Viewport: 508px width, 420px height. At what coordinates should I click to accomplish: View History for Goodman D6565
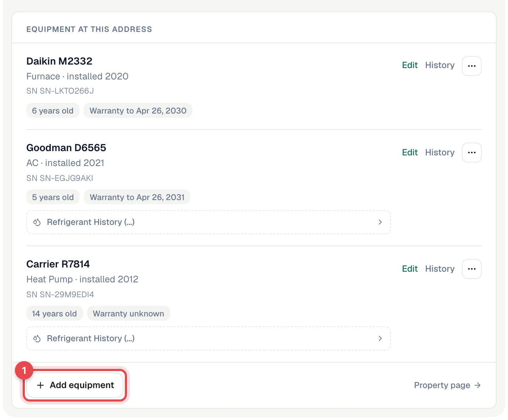point(440,153)
